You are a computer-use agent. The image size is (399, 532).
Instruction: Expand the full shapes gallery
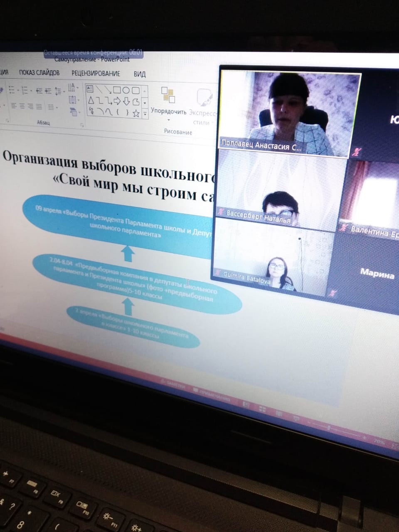[145, 113]
